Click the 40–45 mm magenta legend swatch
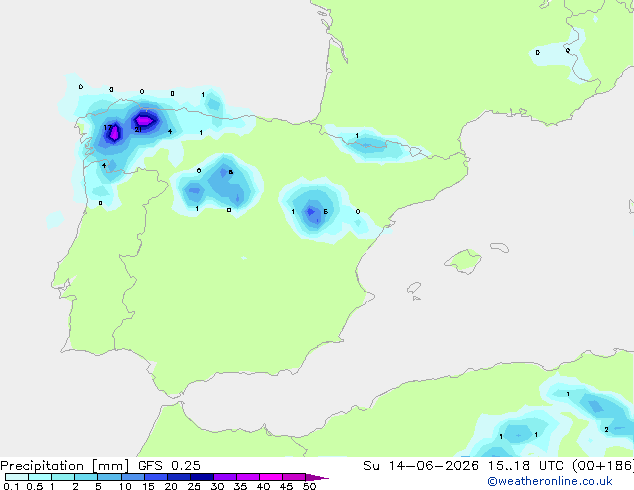This screenshot has width=634, height=490. click(x=271, y=477)
